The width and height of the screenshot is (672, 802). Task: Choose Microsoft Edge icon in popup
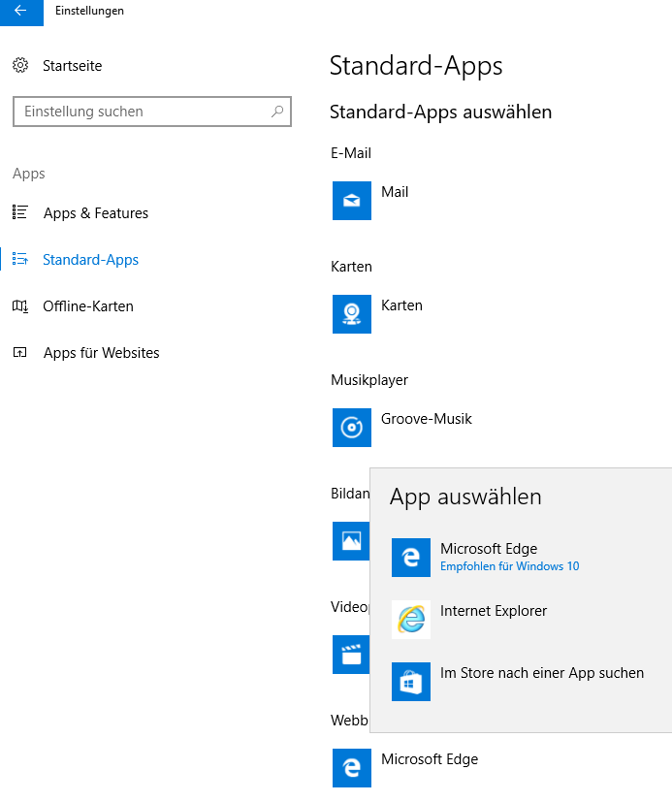(x=411, y=558)
